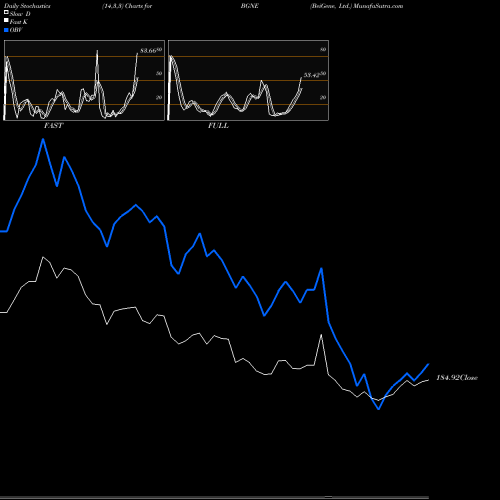Click the '(14,3,3) Charts for' text
The image size is (500, 500).
coord(127,6)
